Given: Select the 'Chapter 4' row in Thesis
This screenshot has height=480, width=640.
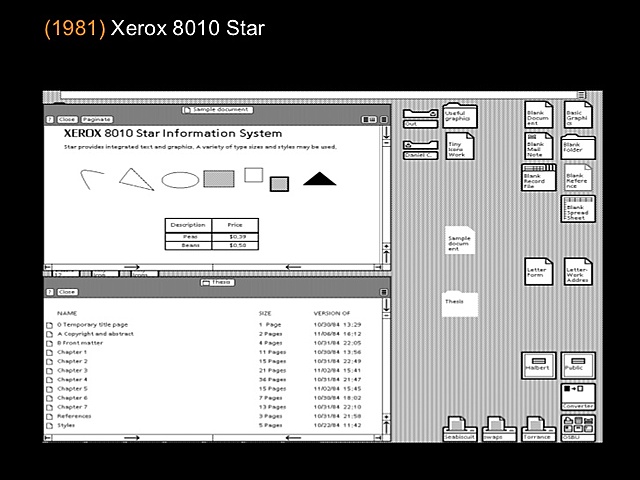Looking at the screenshot, I should 204,380.
